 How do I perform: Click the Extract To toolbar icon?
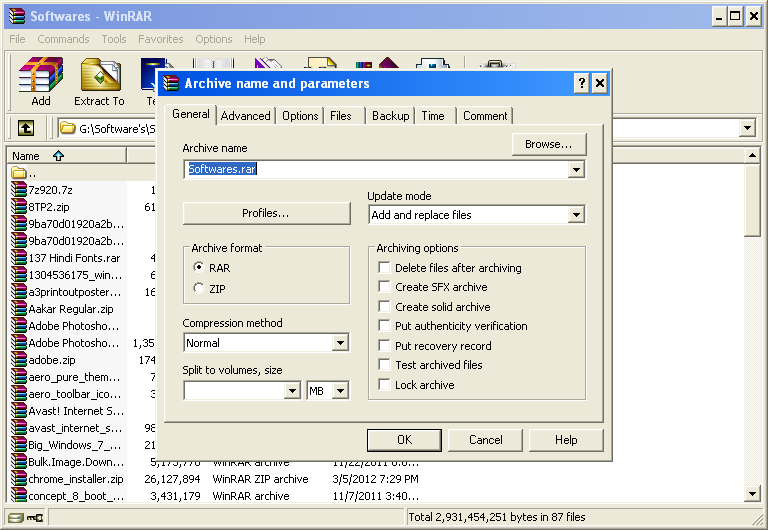[99, 81]
